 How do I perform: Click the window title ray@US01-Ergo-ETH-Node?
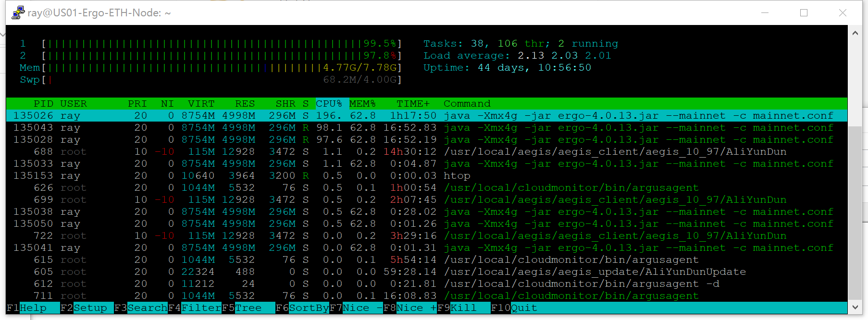click(99, 13)
